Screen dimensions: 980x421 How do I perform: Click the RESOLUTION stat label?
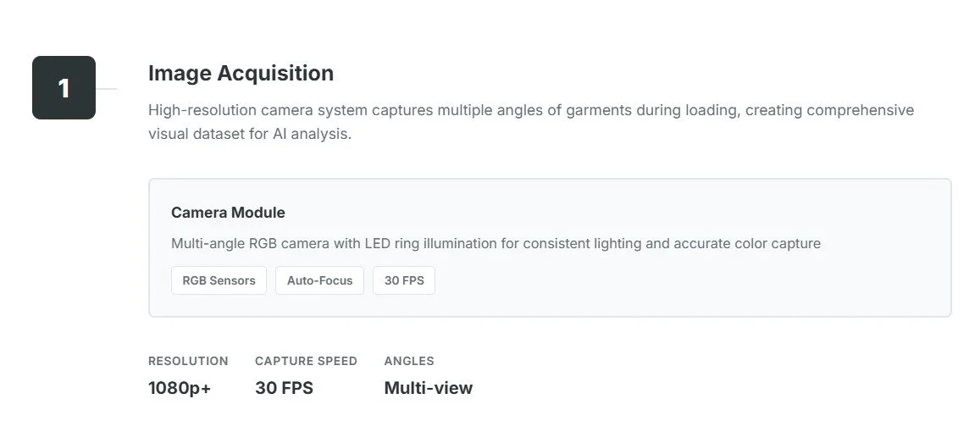(188, 361)
